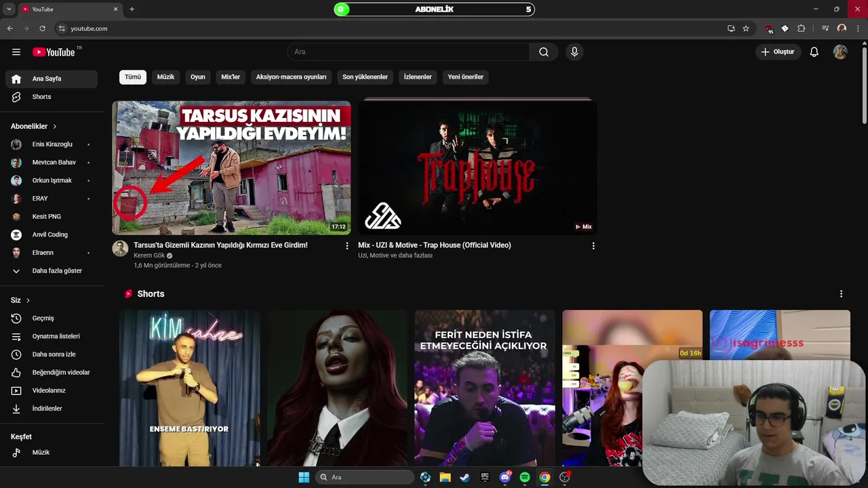Open the Ferit Neden İstifa short
Screen dimensions: 868x488
(x=485, y=388)
